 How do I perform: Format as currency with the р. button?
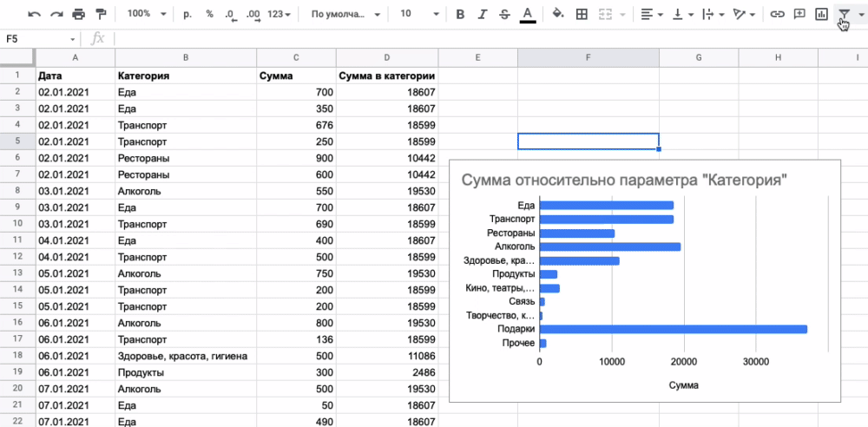187,15
